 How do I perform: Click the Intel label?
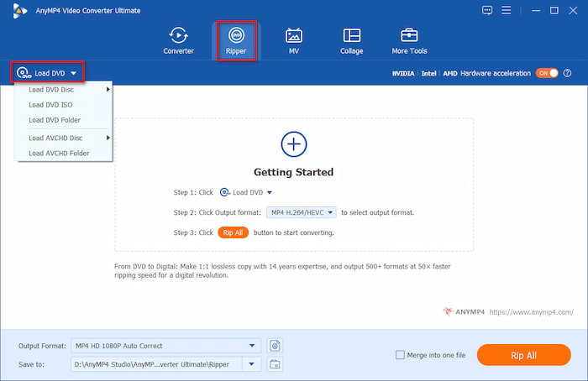(x=428, y=73)
